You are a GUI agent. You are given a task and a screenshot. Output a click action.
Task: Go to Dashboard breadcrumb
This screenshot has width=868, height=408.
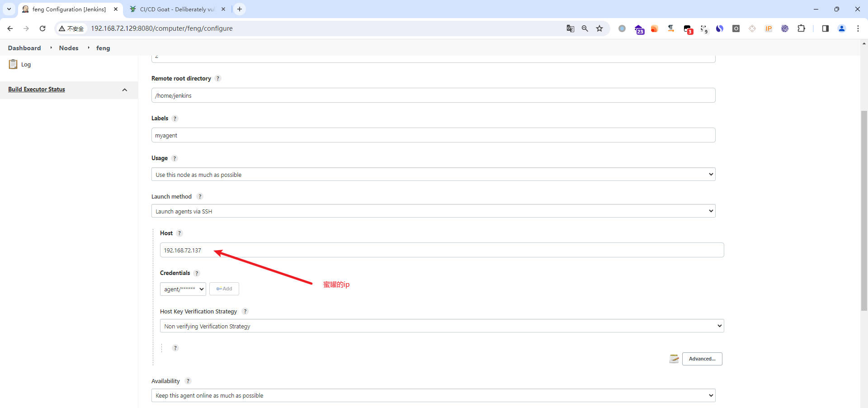coord(24,48)
